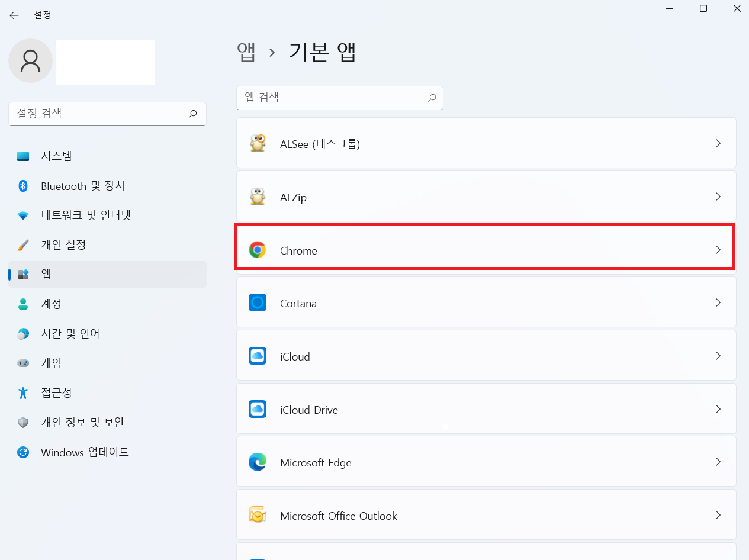The image size is (749, 560).
Task: Expand the Chrome row chevron
Action: tap(718, 250)
